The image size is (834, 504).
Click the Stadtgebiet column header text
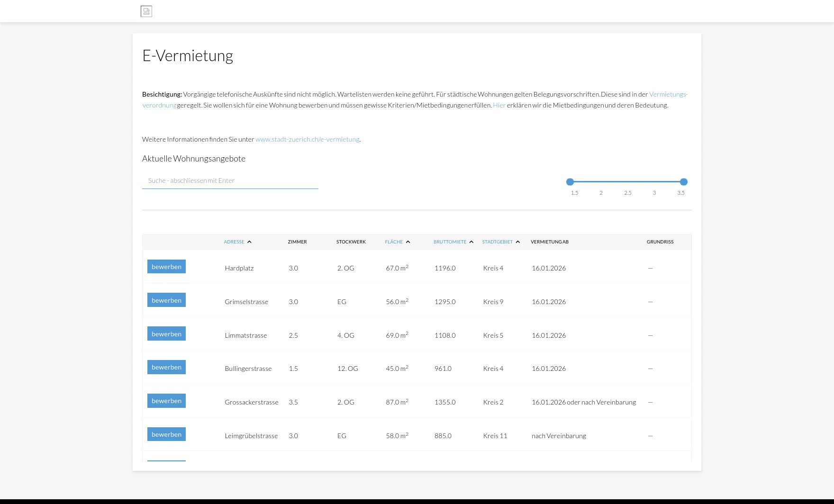click(497, 242)
